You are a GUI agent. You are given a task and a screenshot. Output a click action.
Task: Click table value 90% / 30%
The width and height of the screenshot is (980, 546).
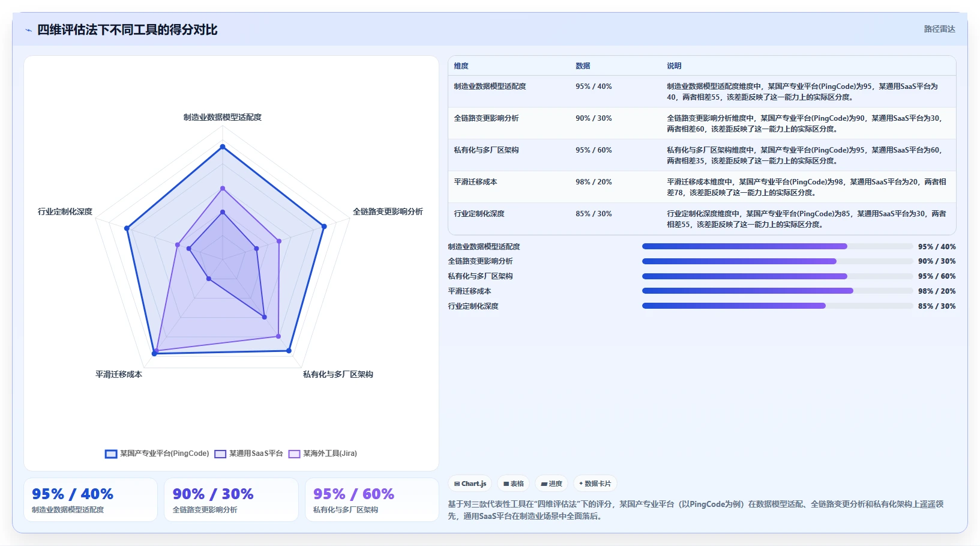point(594,118)
